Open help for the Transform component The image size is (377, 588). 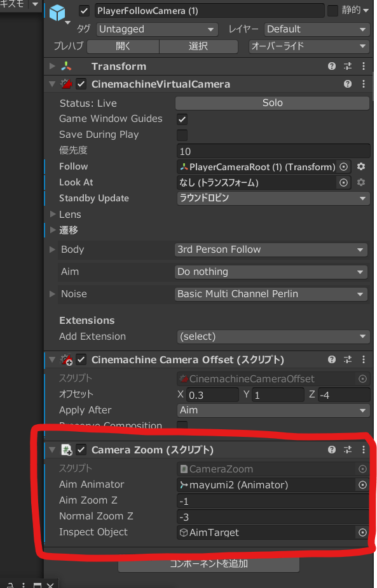pyautogui.click(x=332, y=67)
